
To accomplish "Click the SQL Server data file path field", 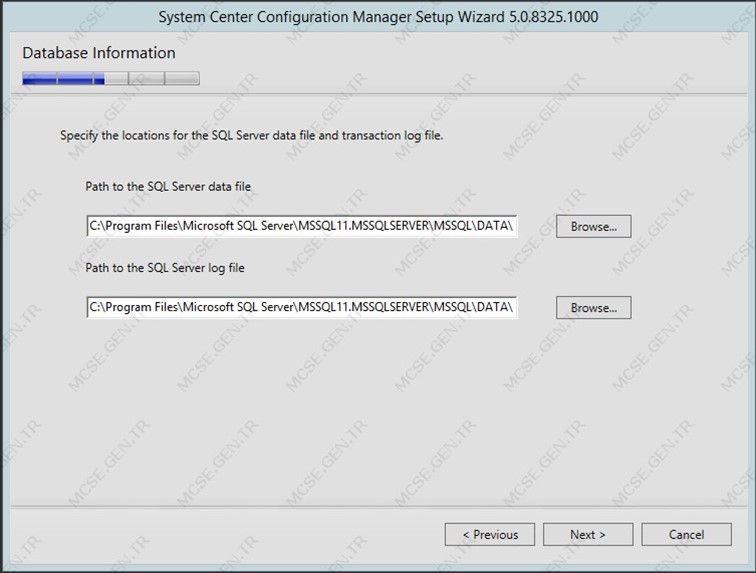I will pos(302,226).
